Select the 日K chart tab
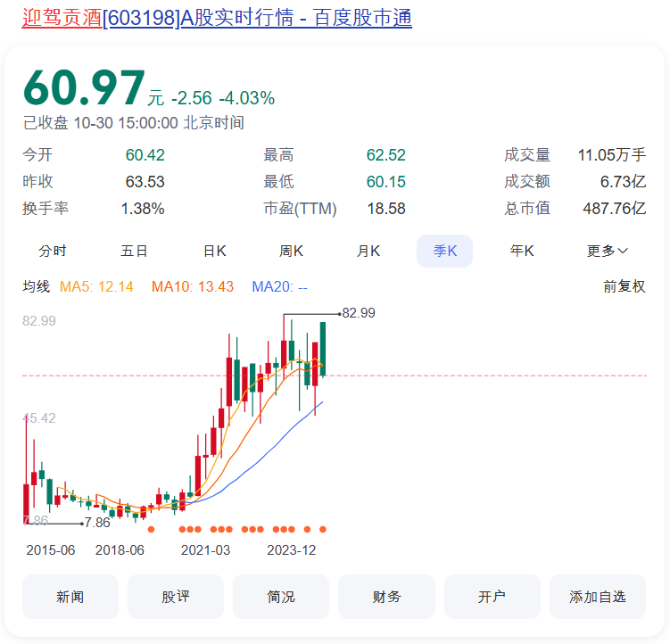The height and width of the screenshot is (644, 670). point(215,251)
